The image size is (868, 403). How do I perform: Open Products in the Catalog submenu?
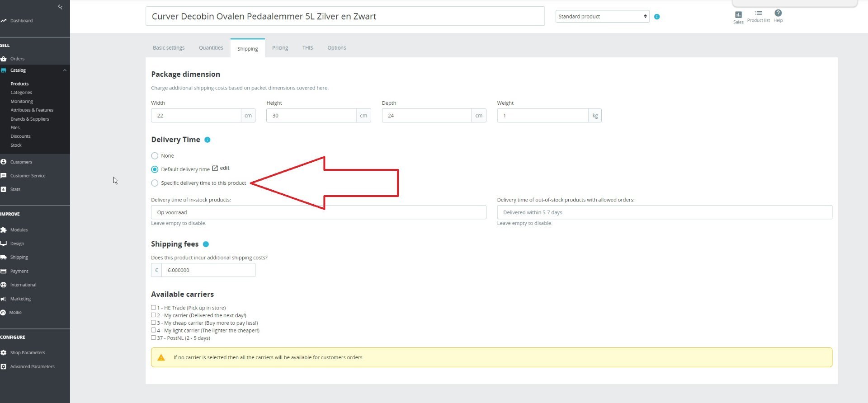click(x=19, y=84)
